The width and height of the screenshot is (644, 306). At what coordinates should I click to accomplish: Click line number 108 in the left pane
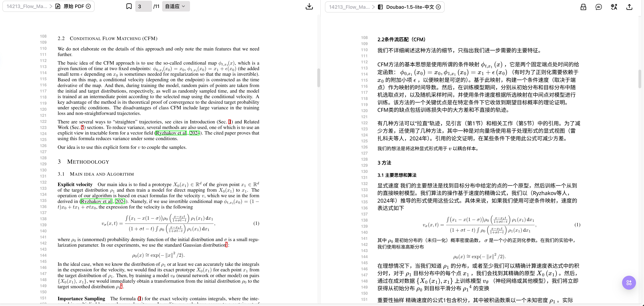pyautogui.click(x=43, y=36)
